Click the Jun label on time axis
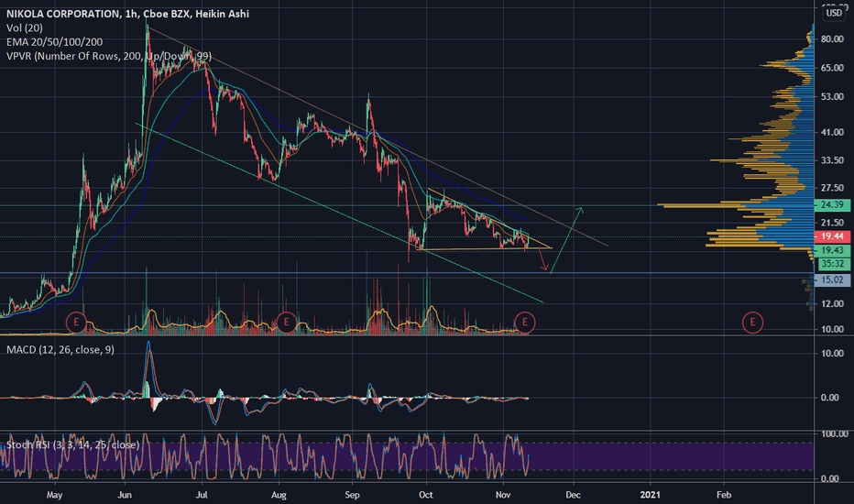 click(125, 495)
